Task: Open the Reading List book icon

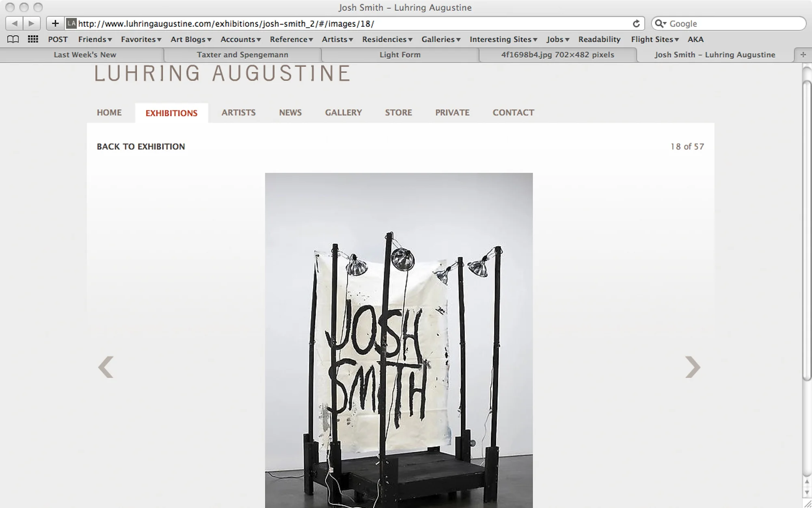Action: 13,39
